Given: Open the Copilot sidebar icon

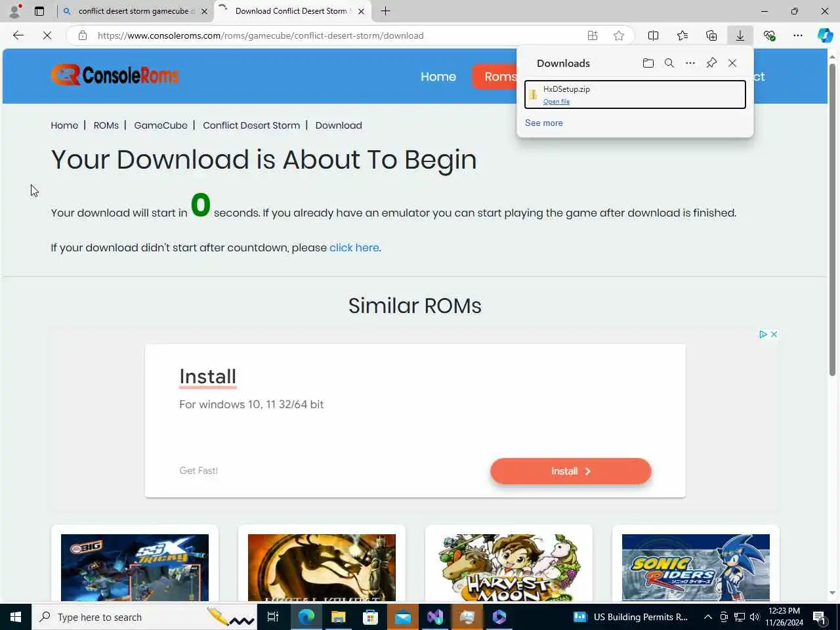Looking at the screenshot, I should click(825, 35).
